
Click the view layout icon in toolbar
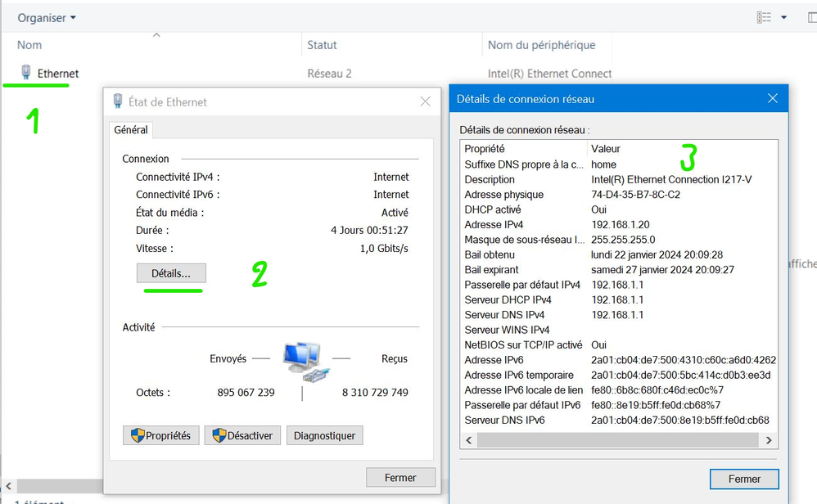click(764, 17)
